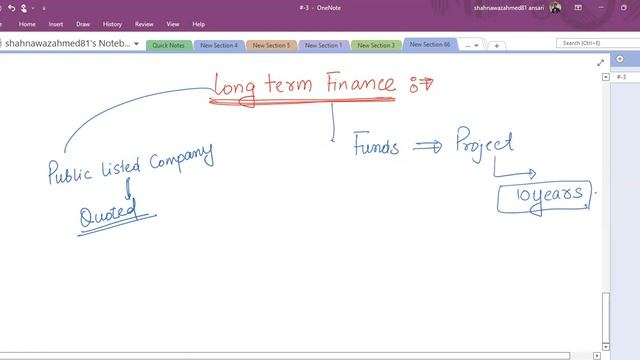This screenshot has width=640, height=360.
Task: Open the History ribbon tab
Action: click(112, 24)
